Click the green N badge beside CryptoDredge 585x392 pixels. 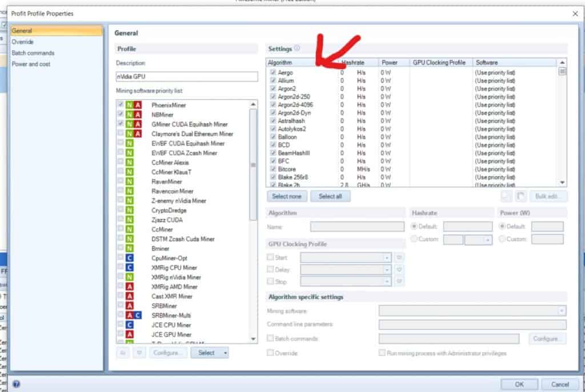[130, 210]
